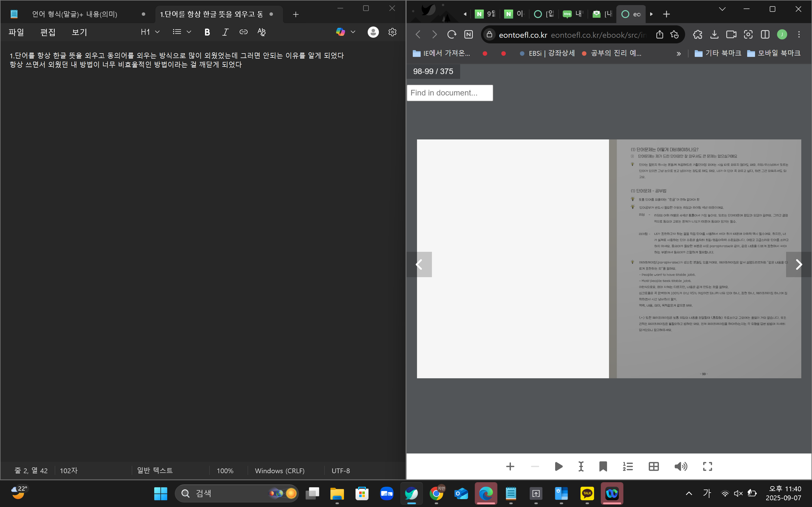The height and width of the screenshot is (507, 812).
Task: Toggle ebook sound on or off
Action: [680, 466]
